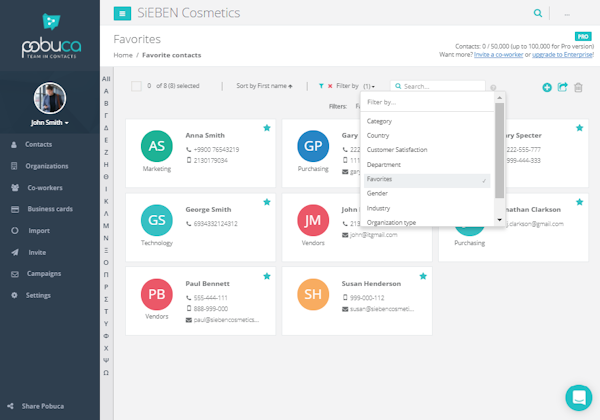This screenshot has width=600, height=420.
Task: Open Invite in the sidebar
Action: coord(37,252)
